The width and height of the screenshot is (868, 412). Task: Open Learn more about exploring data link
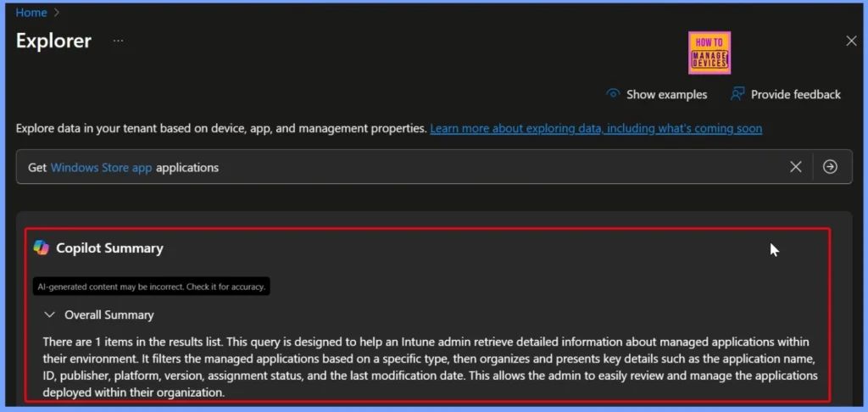pyautogui.click(x=596, y=129)
